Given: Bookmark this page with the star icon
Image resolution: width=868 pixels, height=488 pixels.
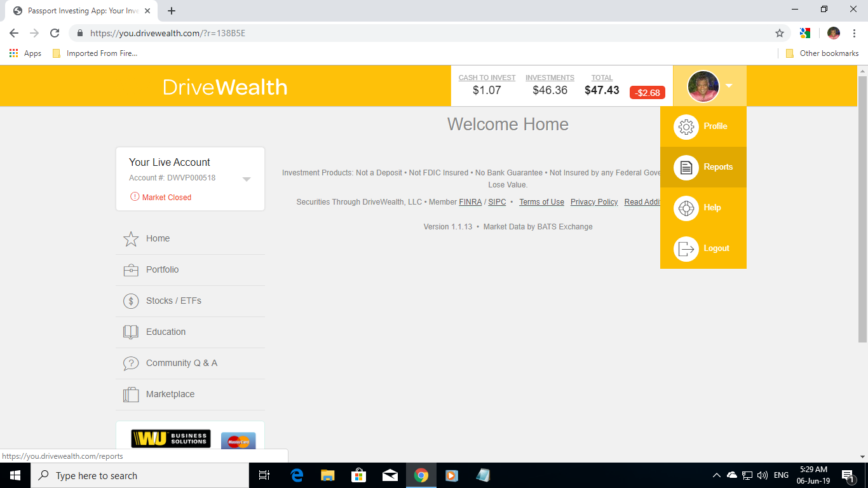Looking at the screenshot, I should click(x=780, y=33).
